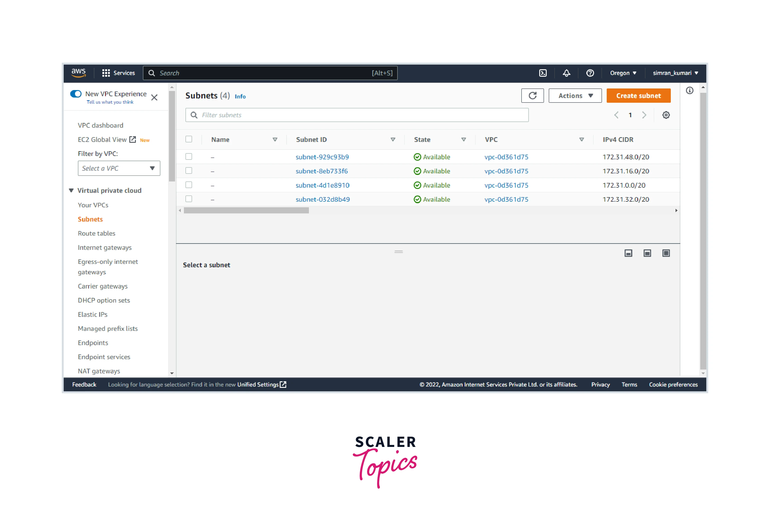Image resolution: width=770 pixels, height=532 pixels.
Task: Change region from Oregon dropdown
Action: click(x=623, y=73)
